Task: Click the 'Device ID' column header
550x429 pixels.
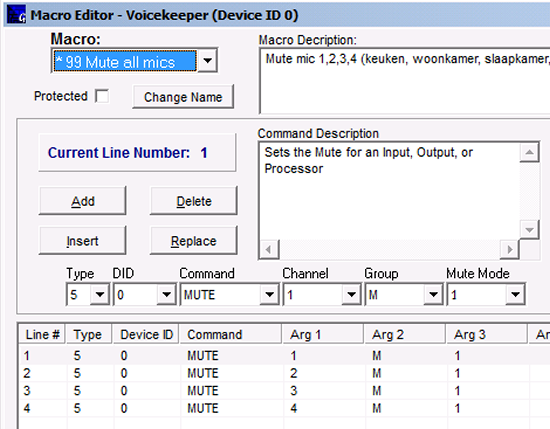Action: (x=146, y=334)
